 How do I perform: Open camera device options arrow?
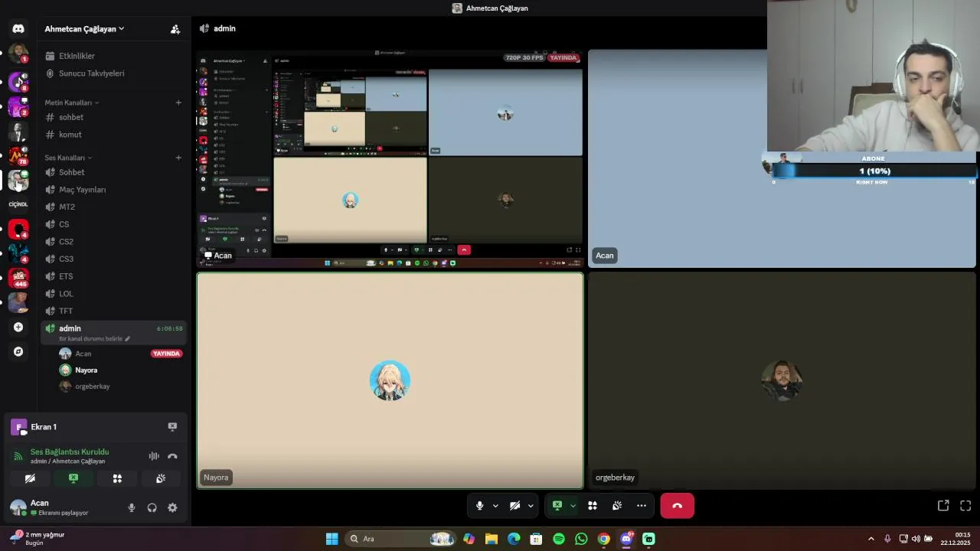pyautogui.click(x=531, y=506)
